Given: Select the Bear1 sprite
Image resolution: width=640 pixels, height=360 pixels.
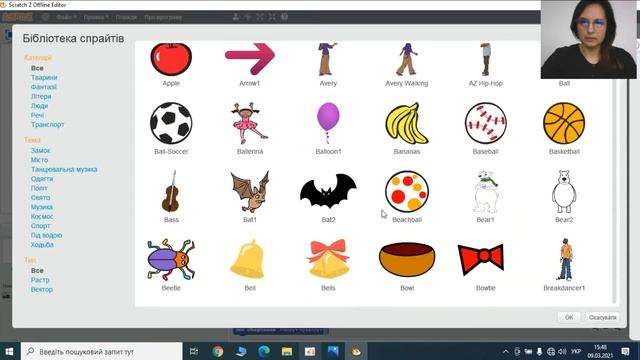Looking at the screenshot, I should point(485,191).
